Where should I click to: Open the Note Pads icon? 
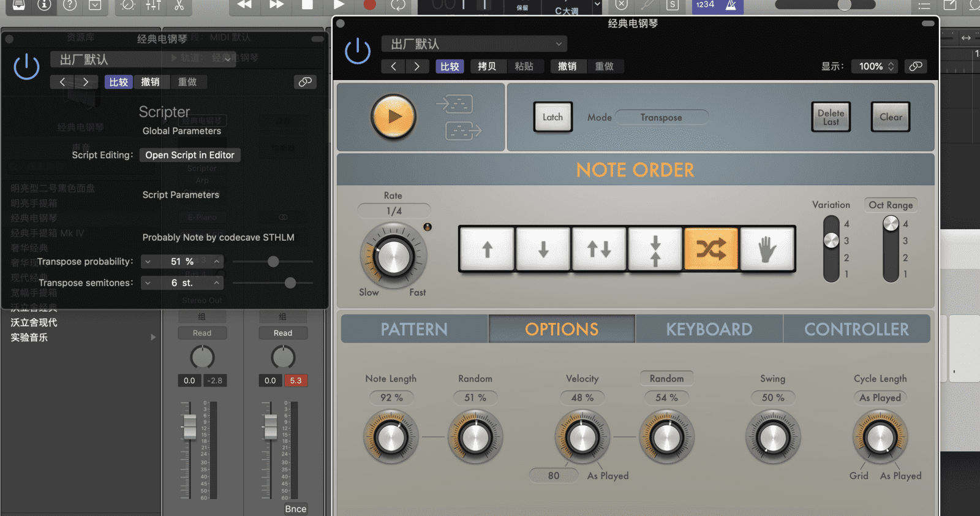950,5
